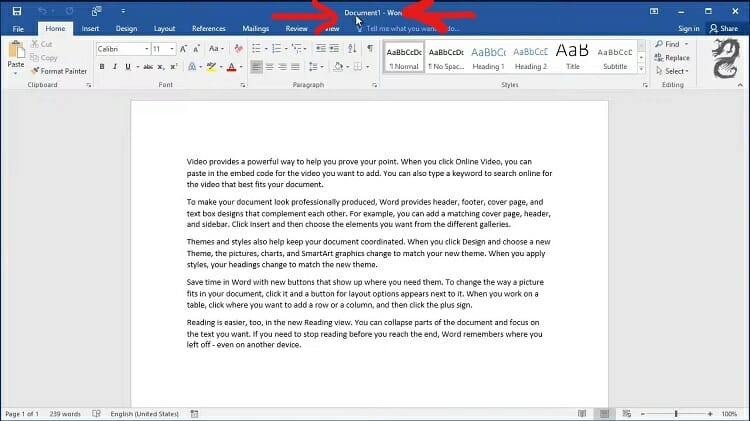The width and height of the screenshot is (750, 421).
Task: Click the Share button
Action: click(724, 29)
